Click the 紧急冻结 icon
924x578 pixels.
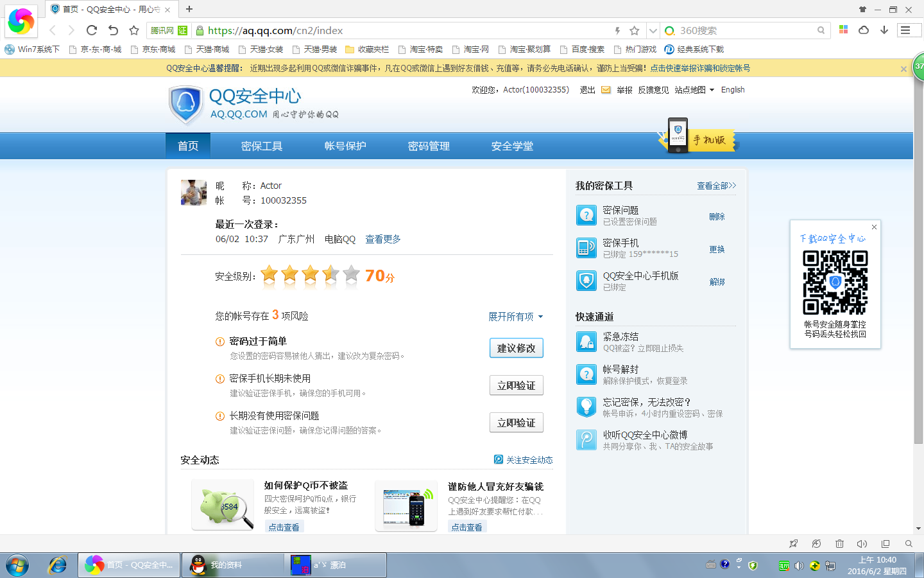[586, 342]
